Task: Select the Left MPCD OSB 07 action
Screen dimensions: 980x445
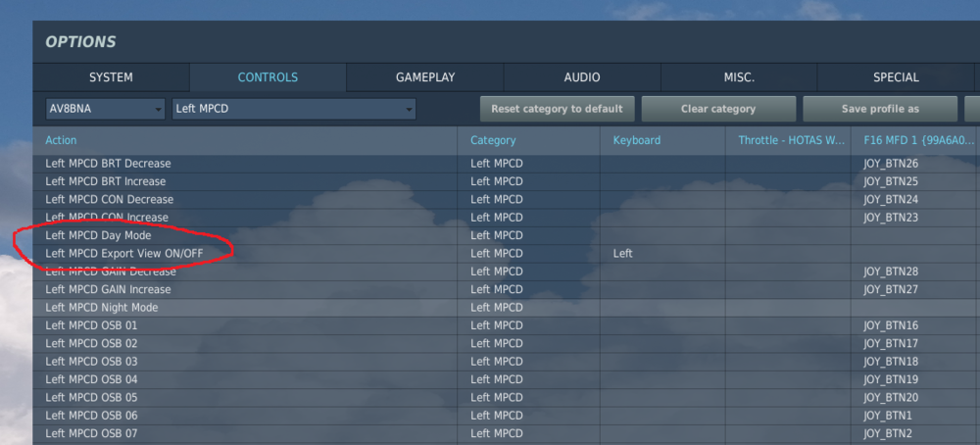Action: tap(245, 434)
